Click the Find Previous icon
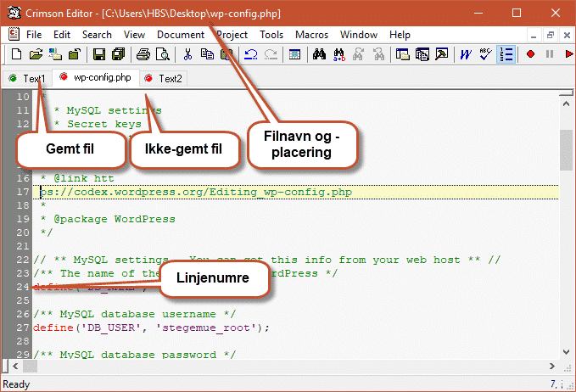 [x=378, y=54]
